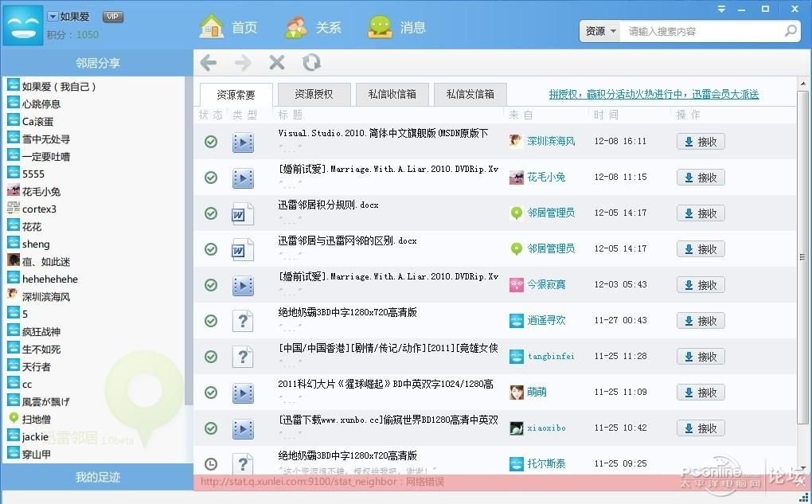Open the 资源 search type dropdown

(x=601, y=31)
